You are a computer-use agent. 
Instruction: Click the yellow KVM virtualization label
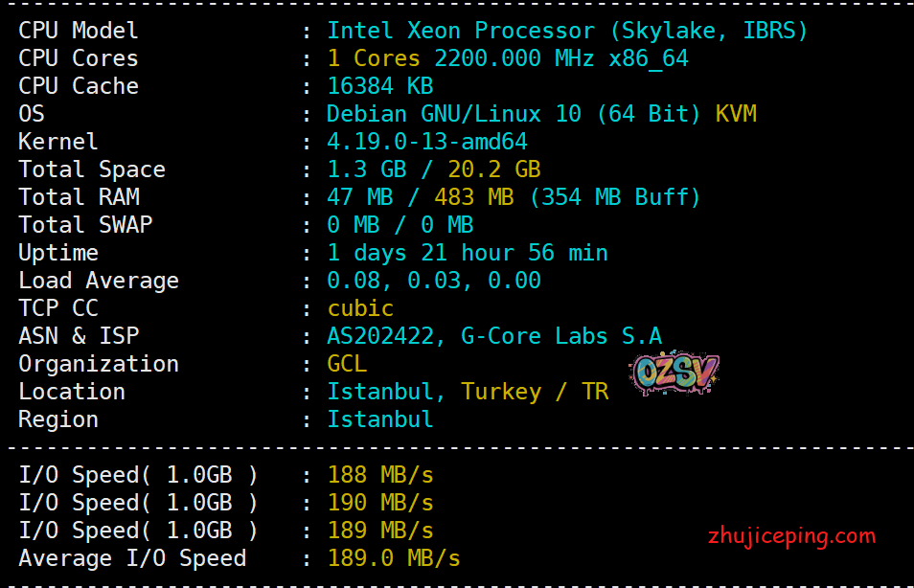(735, 114)
